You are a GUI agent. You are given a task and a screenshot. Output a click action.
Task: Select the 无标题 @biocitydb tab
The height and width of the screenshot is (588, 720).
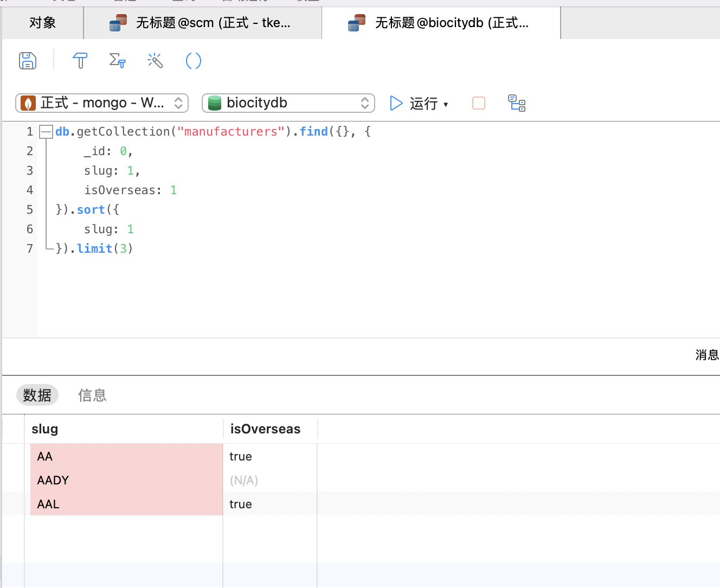(441, 23)
